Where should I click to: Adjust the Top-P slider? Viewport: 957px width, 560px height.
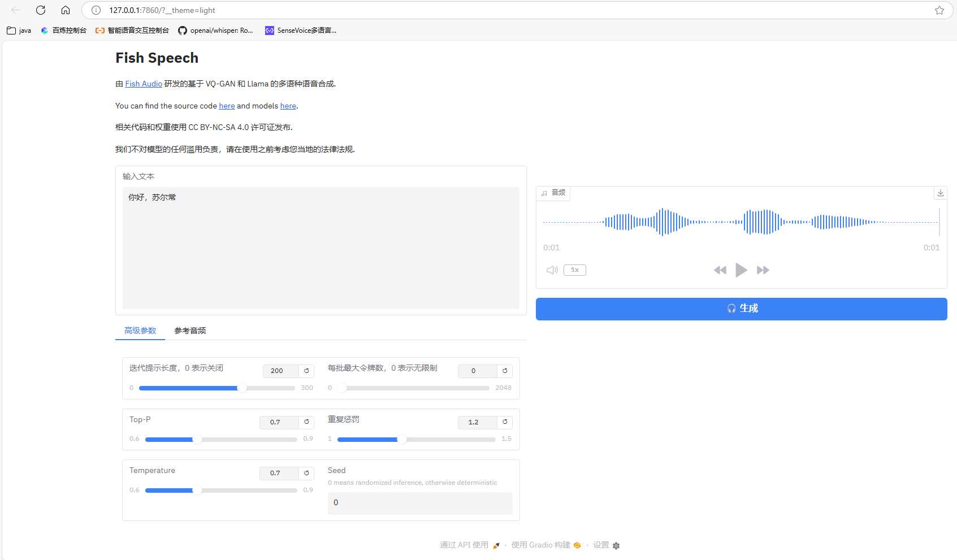[x=221, y=439]
